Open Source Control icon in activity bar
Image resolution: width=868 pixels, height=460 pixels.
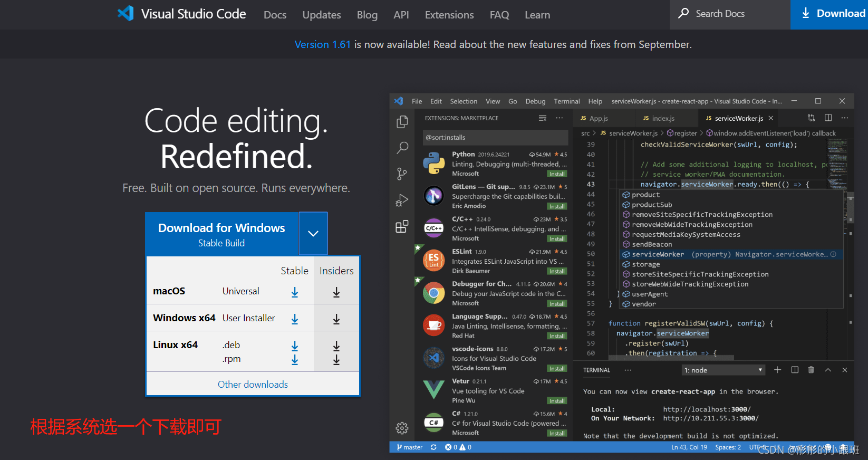pyautogui.click(x=402, y=174)
